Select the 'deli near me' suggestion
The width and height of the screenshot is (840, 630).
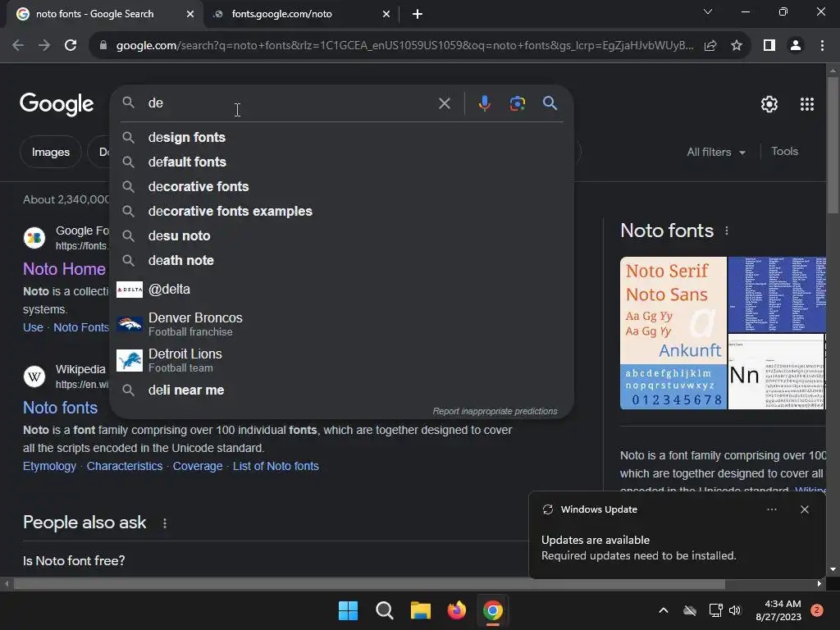(x=341, y=390)
